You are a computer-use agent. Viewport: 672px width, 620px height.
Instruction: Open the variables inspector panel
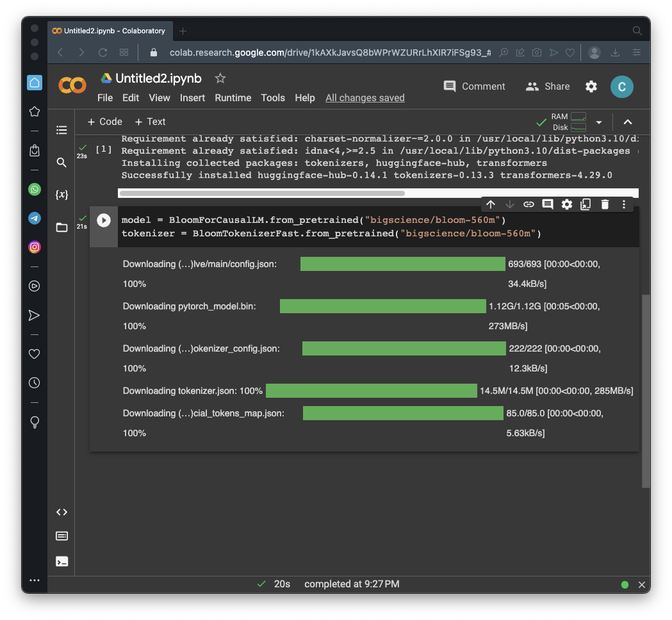(x=61, y=195)
